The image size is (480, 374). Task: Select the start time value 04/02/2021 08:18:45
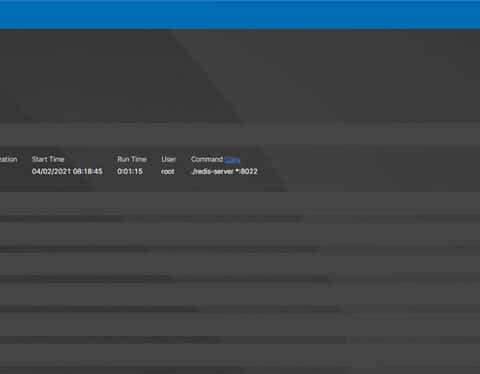67,171
